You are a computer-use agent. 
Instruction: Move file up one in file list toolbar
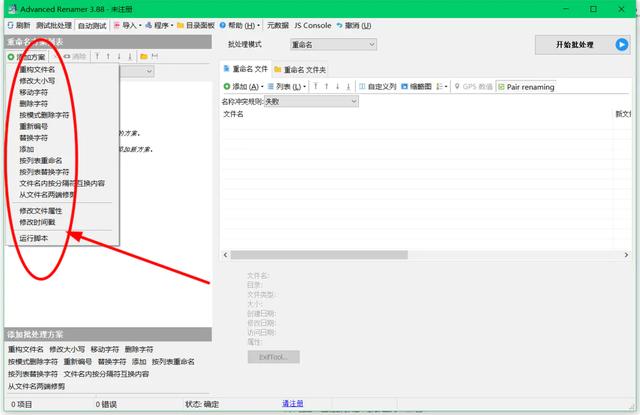[327, 87]
